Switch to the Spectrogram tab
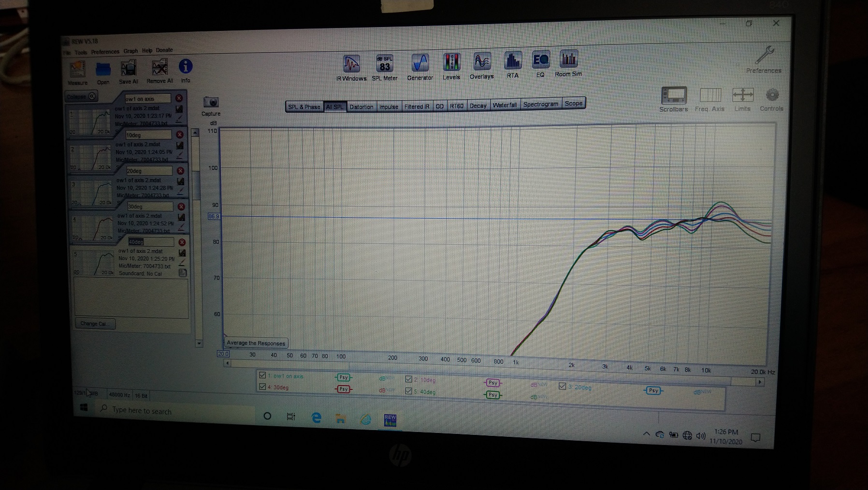Screen dimensions: 868x490 point(541,104)
